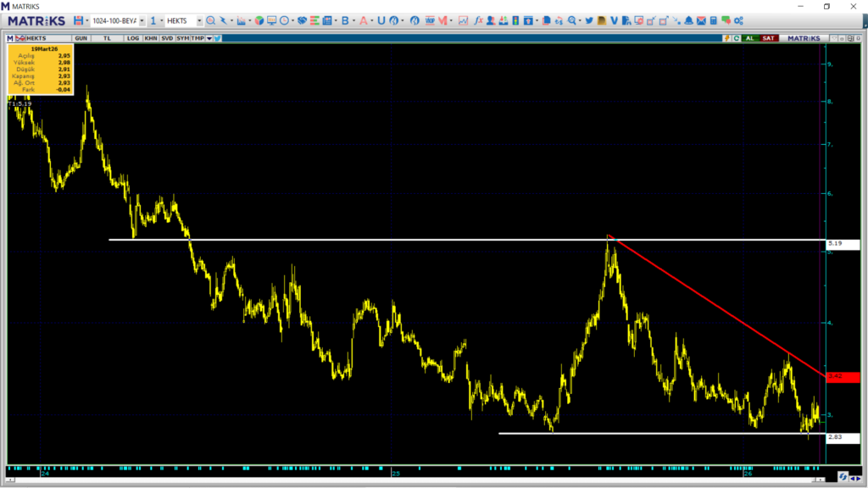Click the red A icon
This screenshot has width=868, height=488.
click(x=363, y=20)
